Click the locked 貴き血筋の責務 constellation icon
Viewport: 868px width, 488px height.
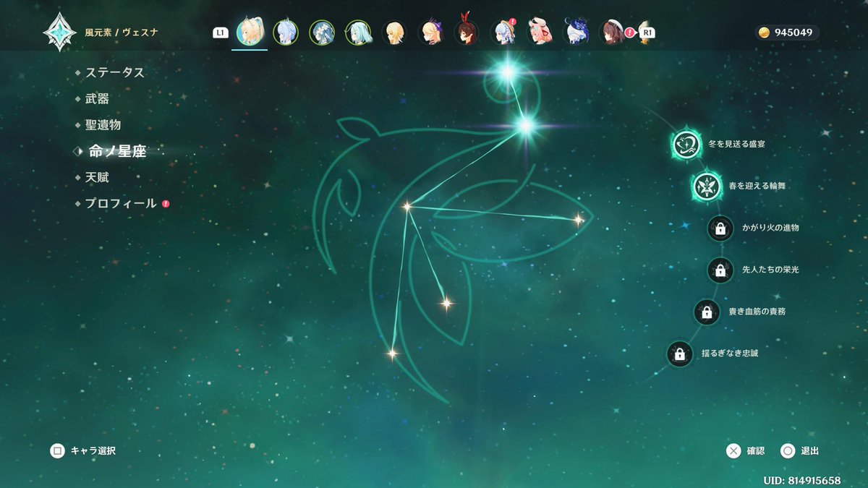point(707,312)
